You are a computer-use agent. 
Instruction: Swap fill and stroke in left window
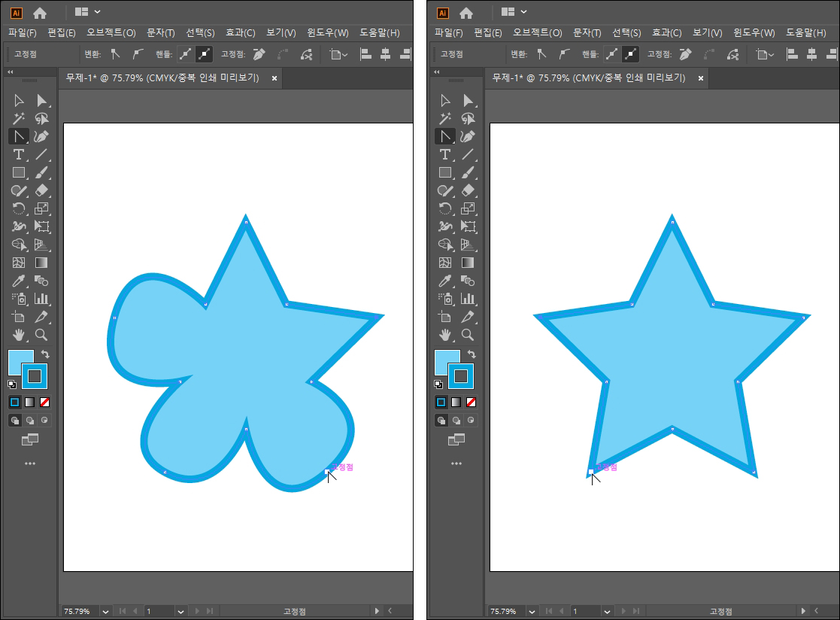(x=46, y=354)
